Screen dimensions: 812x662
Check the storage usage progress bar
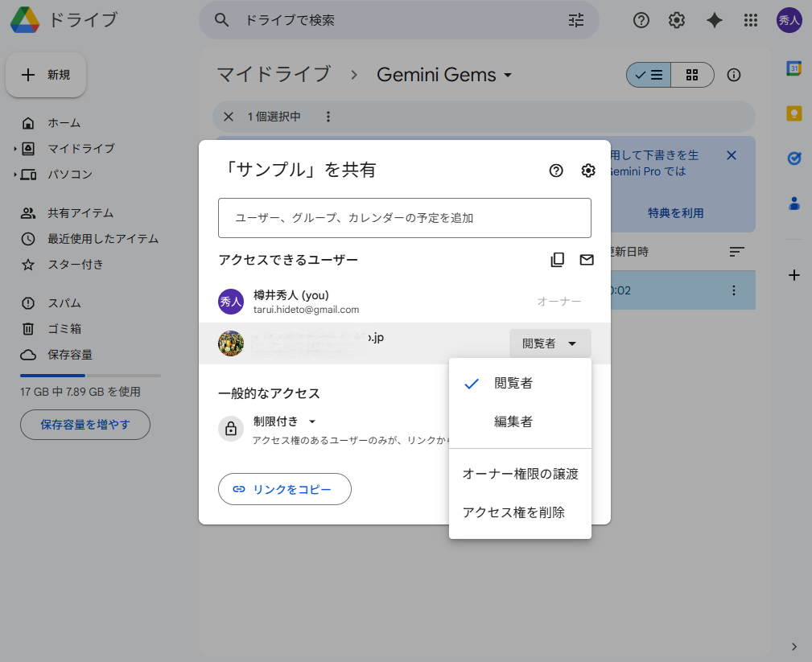tap(89, 374)
